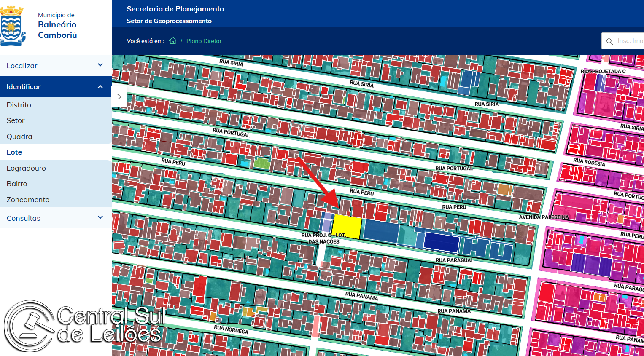Click the green lot near Rua Peru
Image resolution: width=644 pixels, height=356 pixels.
point(262,163)
